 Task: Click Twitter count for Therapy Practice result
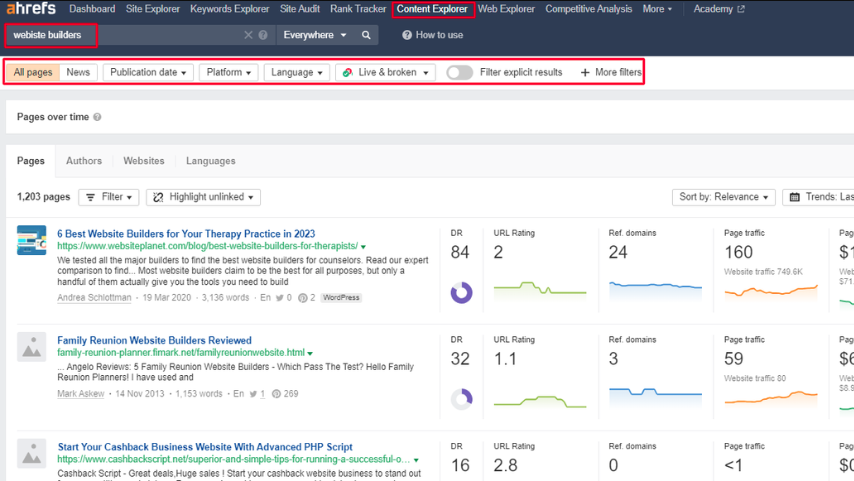click(284, 297)
